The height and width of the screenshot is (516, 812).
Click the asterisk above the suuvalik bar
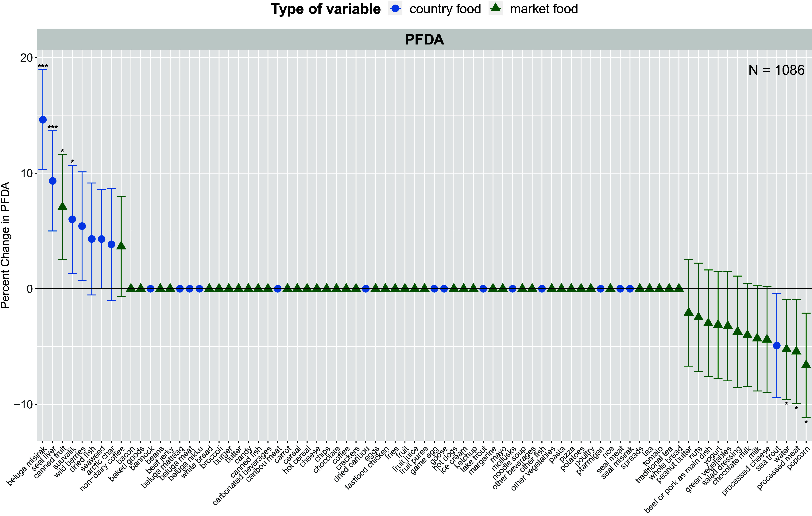[72, 162]
